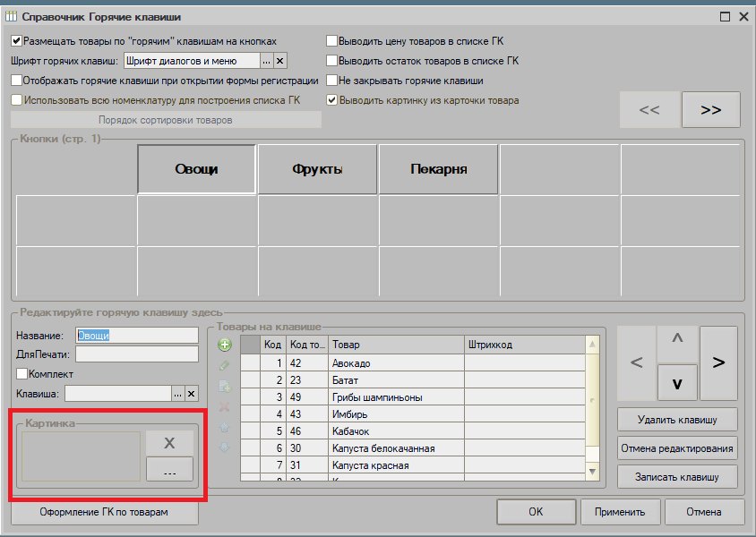Select the Имбирь row in the products table
Viewport: 756px width, 537px height.
(x=413, y=414)
